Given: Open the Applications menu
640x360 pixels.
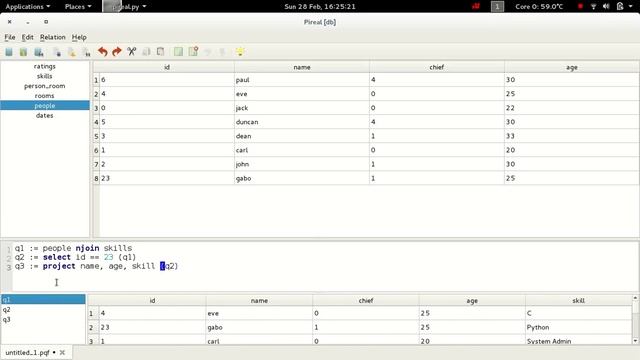Looking at the screenshot, I should tap(27, 7).
